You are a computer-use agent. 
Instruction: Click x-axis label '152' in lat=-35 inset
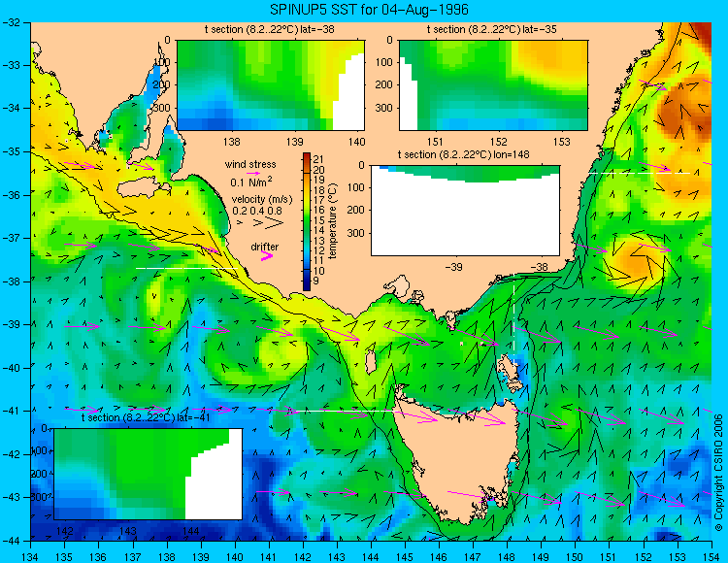(499, 142)
